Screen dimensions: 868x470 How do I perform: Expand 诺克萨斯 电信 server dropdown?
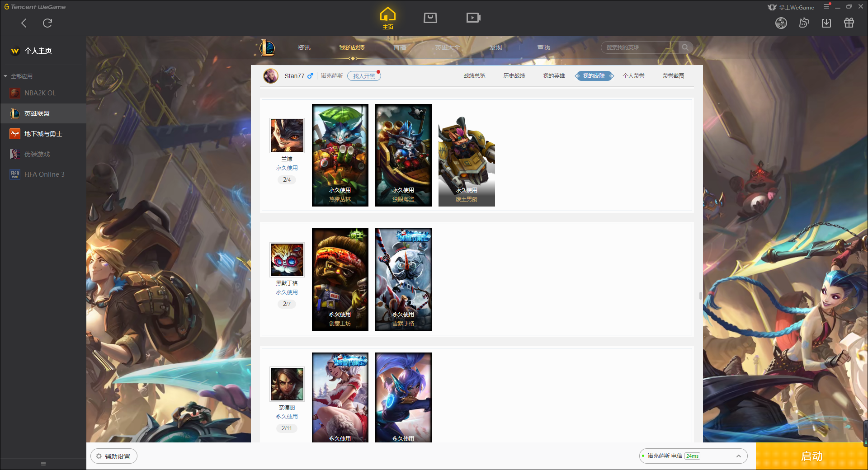(693, 456)
